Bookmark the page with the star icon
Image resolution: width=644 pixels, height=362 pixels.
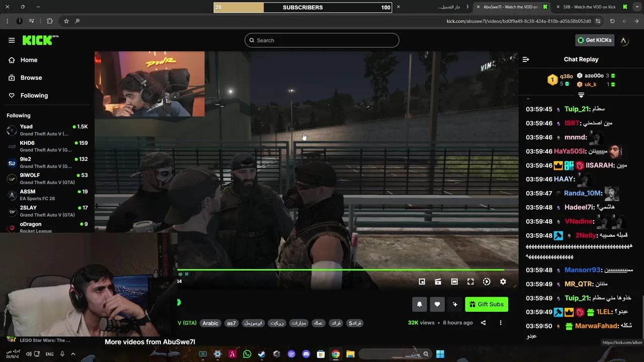click(x=66, y=21)
